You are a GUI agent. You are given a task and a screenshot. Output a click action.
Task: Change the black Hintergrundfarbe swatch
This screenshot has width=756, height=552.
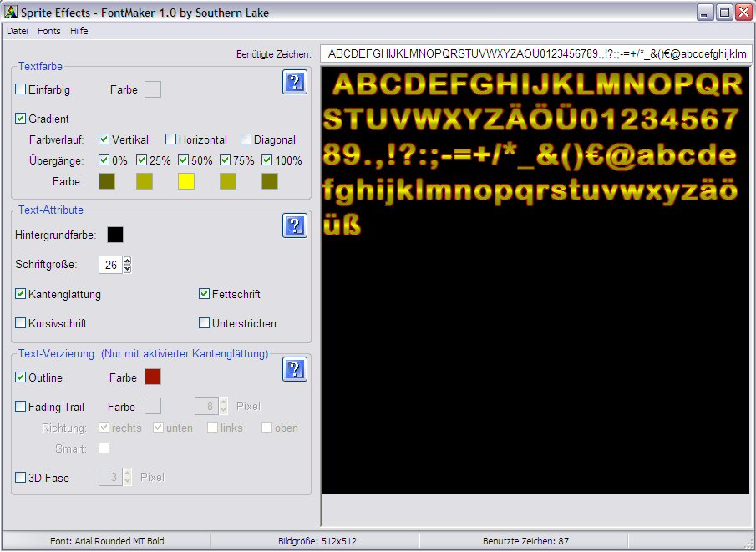click(x=115, y=235)
